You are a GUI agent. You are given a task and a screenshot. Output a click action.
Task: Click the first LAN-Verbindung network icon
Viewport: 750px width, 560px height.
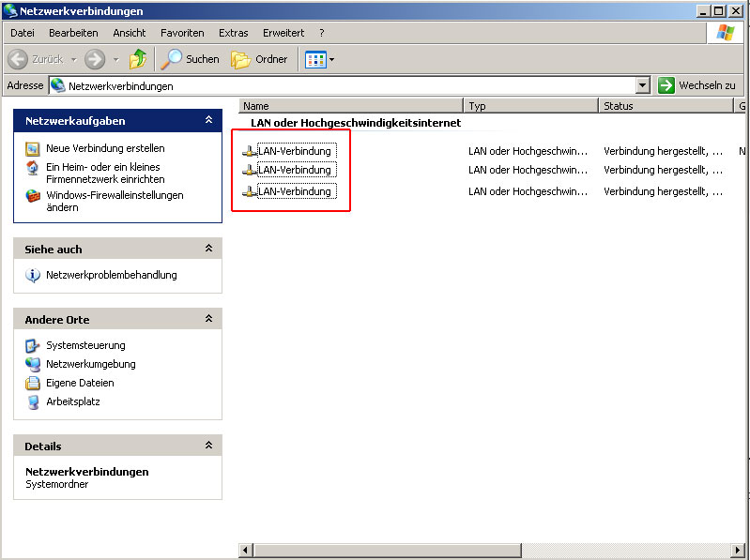point(249,151)
